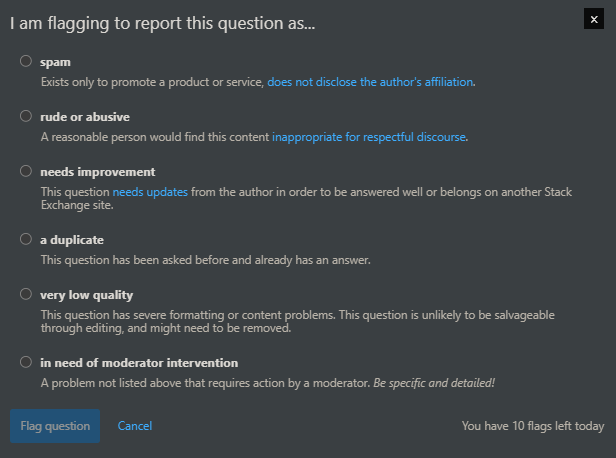Choose the rude or abusive radio option
Screen dimensions: 616x458
[x=26, y=116]
